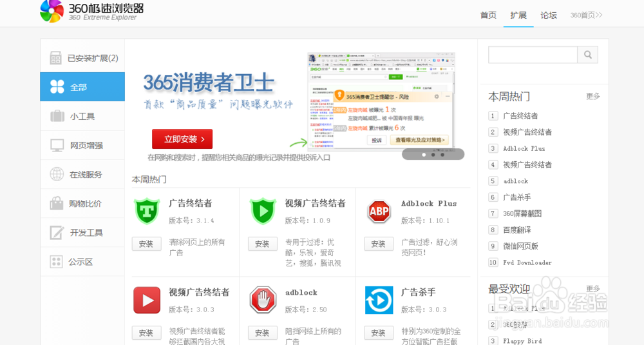Install 视频广告终结者 version 1.0.9

click(263, 244)
